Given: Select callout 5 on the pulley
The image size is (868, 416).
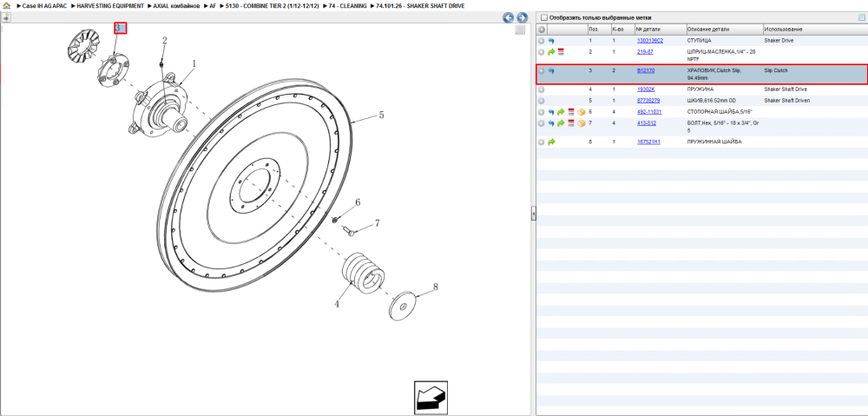Looking at the screenshot, I should click(381, 116).
